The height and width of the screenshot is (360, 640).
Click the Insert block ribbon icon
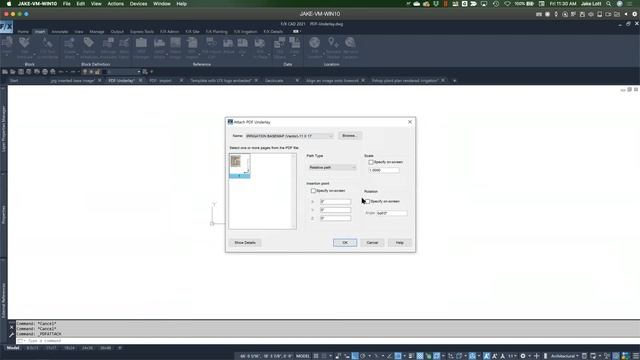point(7,42)
